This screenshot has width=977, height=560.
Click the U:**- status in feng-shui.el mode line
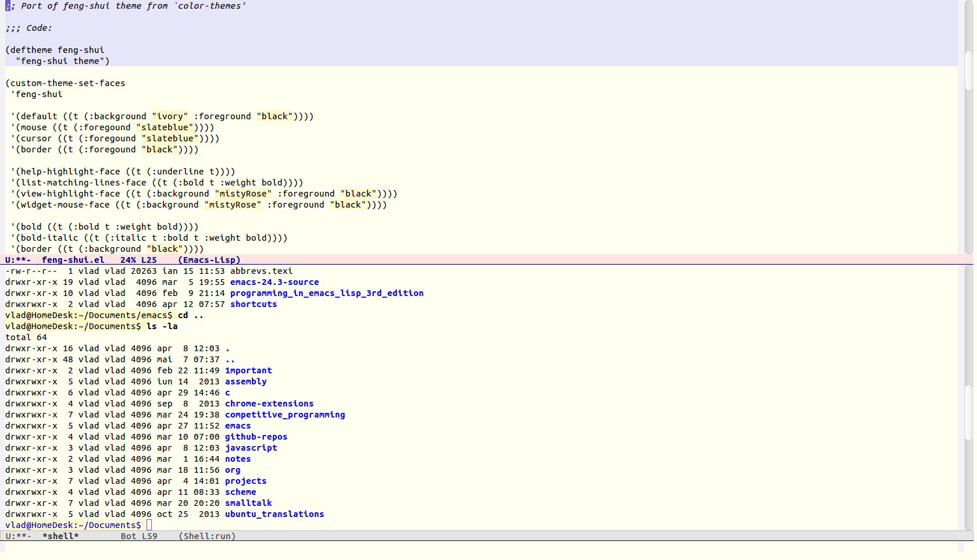(x=18, y=260)
